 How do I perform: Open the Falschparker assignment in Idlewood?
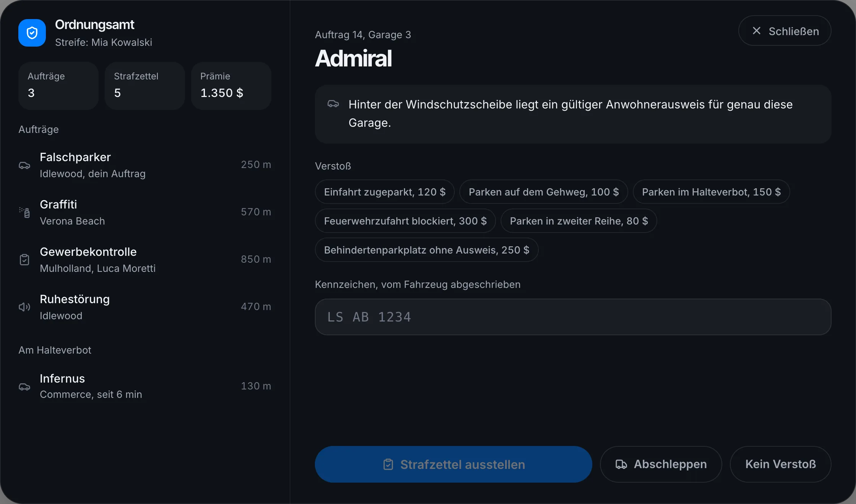pyautogui.click(x=145, y=165)
